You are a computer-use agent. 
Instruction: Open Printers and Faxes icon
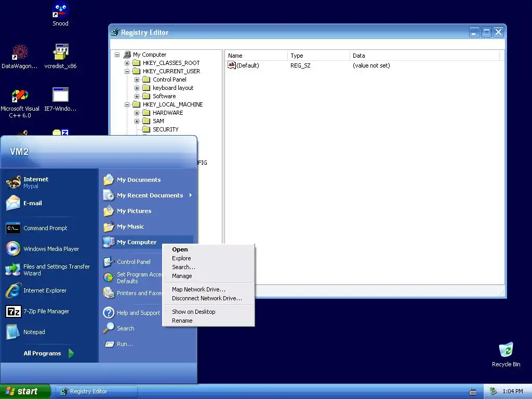(x=109, y=293)
